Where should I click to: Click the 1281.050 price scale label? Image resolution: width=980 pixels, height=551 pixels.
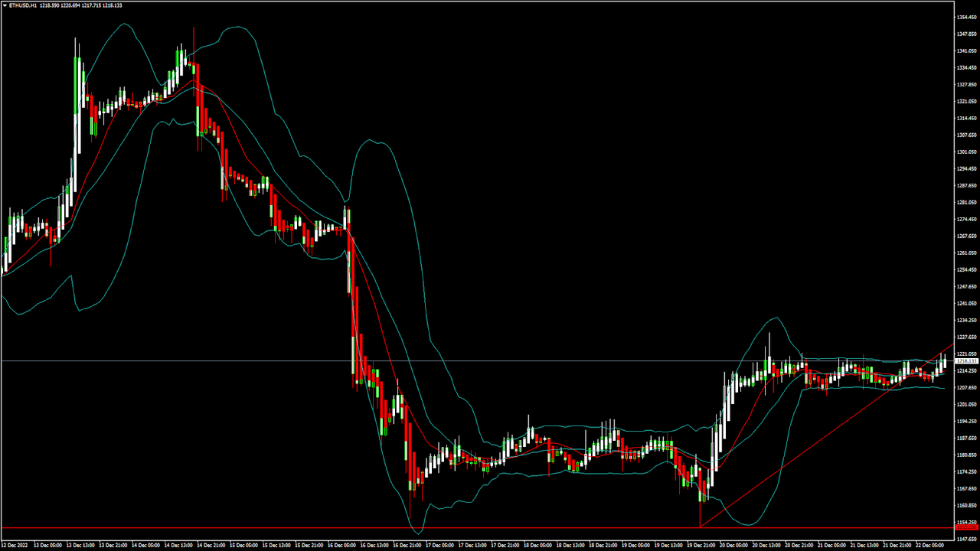pos(968,202)
